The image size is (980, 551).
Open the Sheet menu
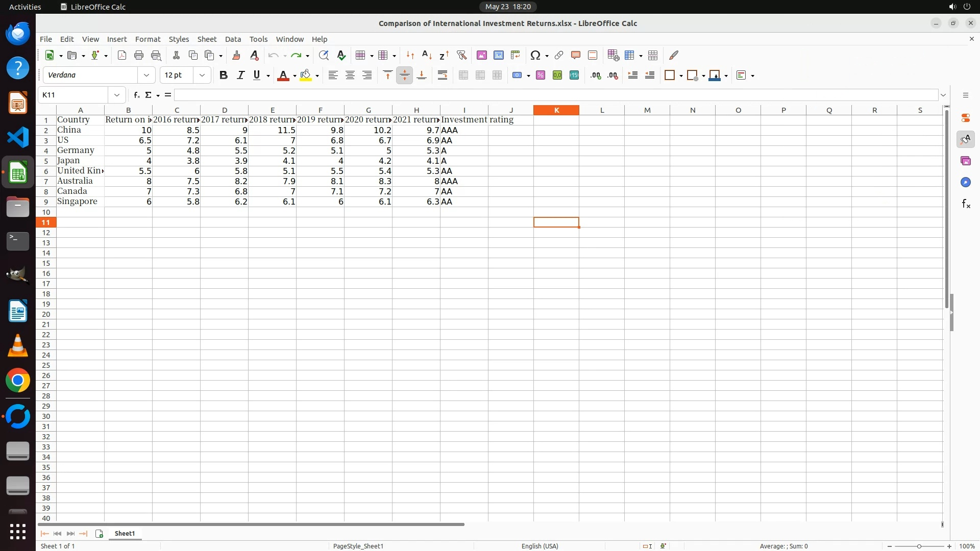[x=207, y=39]
